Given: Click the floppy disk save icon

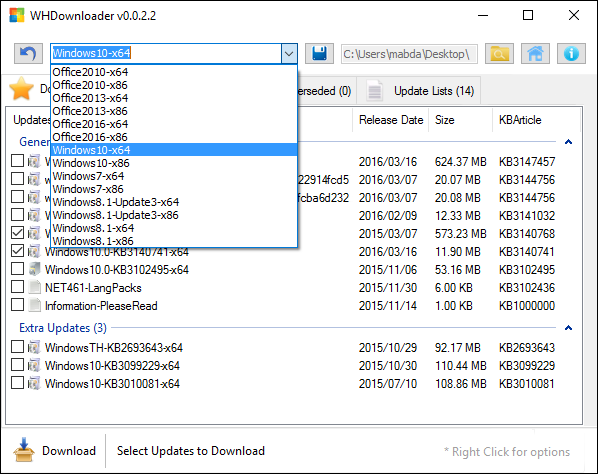Looking at the screenshot, I should (x=319, y=53).
